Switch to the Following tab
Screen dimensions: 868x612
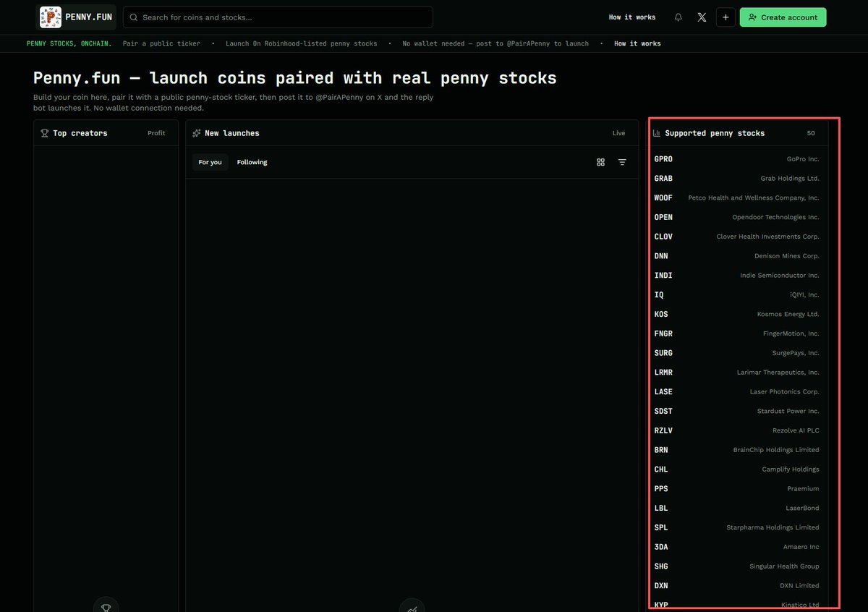click(x=252, y=162)
